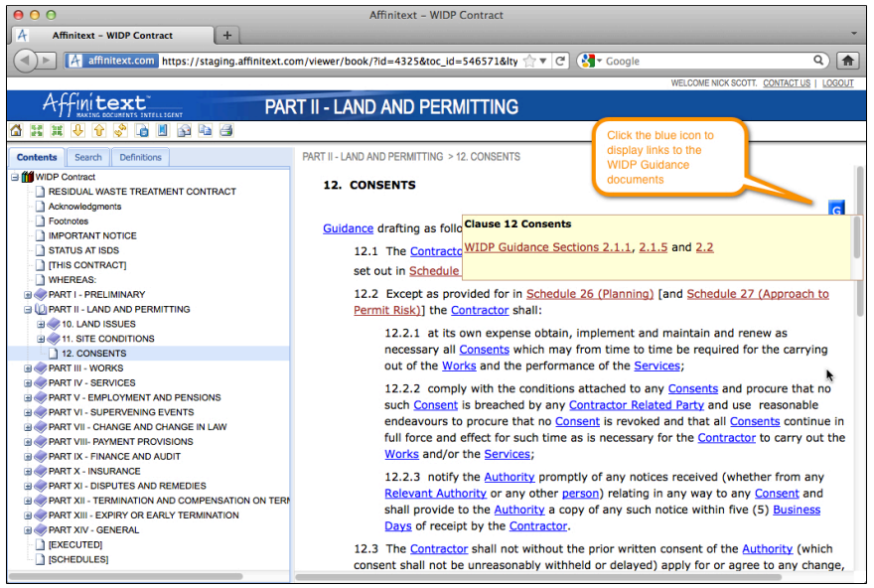Reload the page with the browser refresh button
The width and height of the screenshot is (874, 588).
(x=561, y=61)
